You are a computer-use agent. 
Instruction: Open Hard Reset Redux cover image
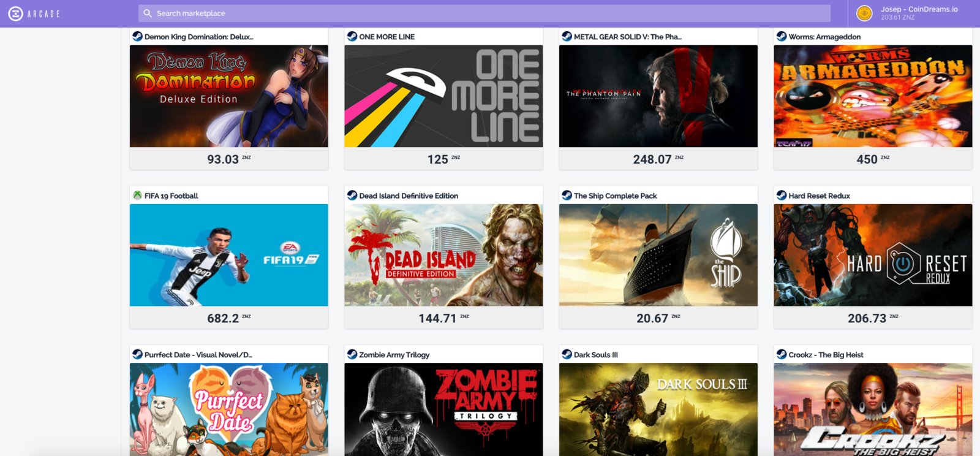tap(873, 255)
